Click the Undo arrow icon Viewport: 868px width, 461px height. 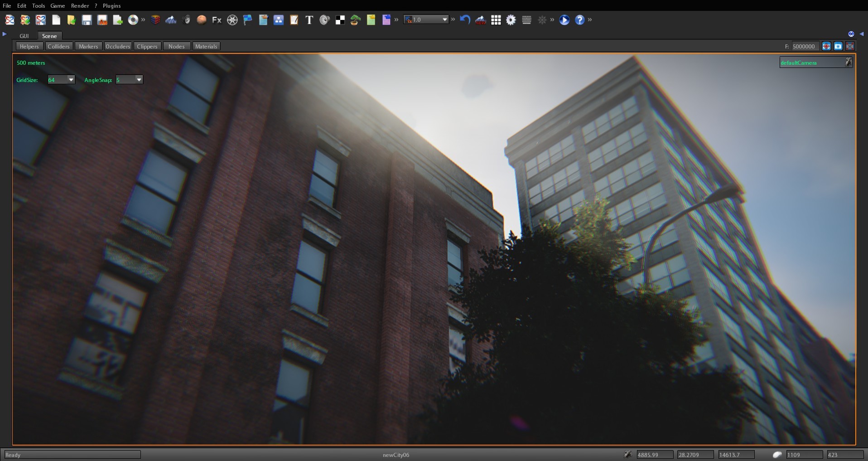[464, 19]
